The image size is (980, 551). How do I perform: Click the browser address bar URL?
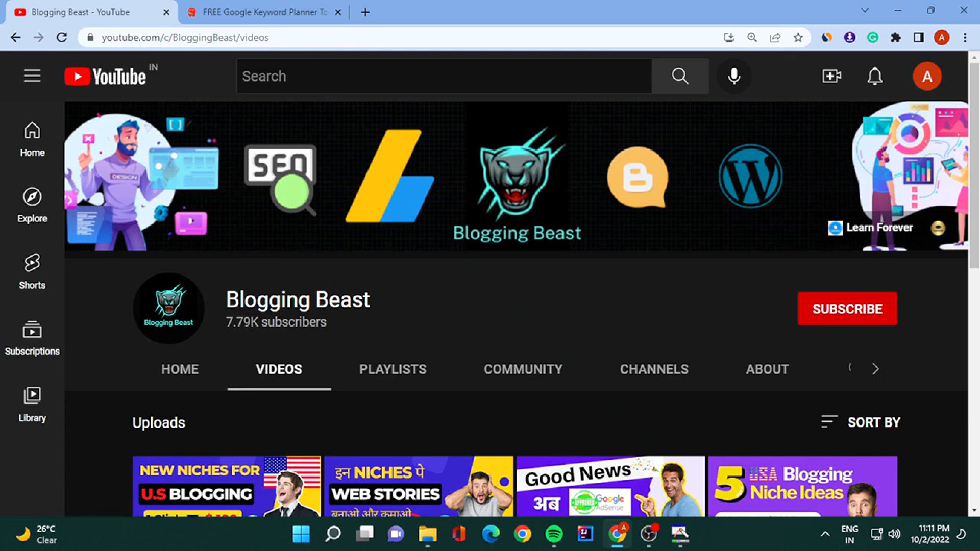(x=185, y=37)
